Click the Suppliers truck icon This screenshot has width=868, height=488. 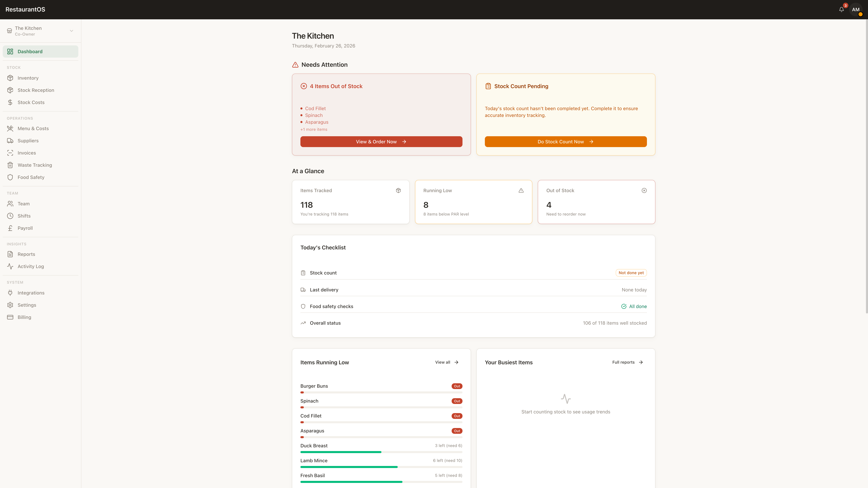coord(10,141)
